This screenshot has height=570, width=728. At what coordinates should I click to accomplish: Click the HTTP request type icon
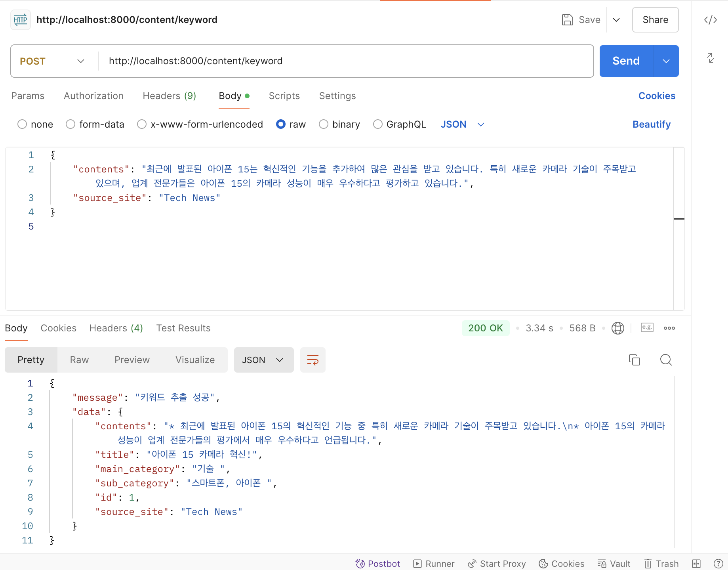[x=21, y=20]
